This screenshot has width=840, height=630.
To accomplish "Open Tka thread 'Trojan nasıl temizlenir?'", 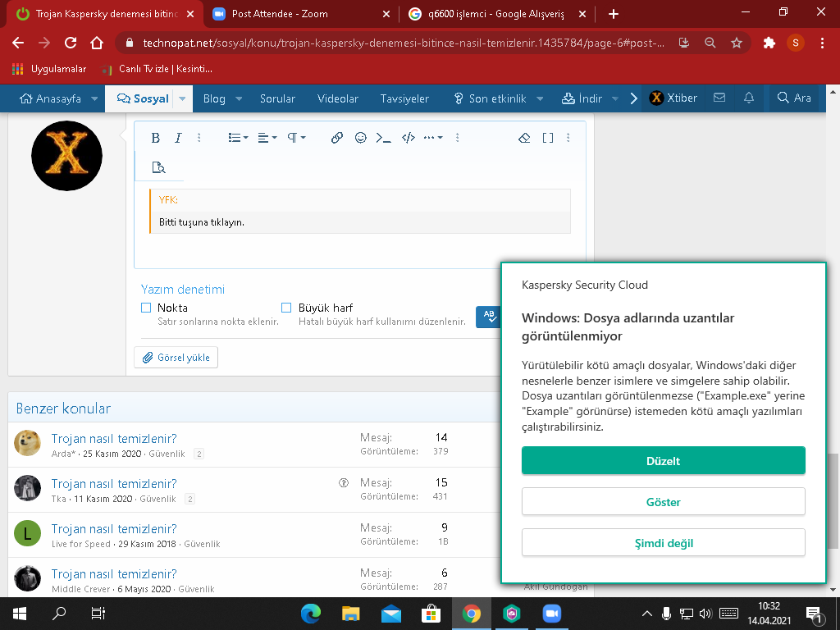I will [114, 483].
